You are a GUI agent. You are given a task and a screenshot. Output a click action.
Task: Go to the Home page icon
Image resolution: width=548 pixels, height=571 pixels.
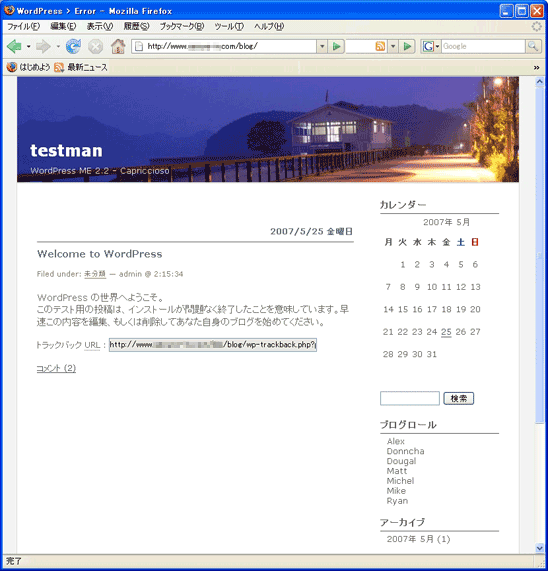point(118,46)
